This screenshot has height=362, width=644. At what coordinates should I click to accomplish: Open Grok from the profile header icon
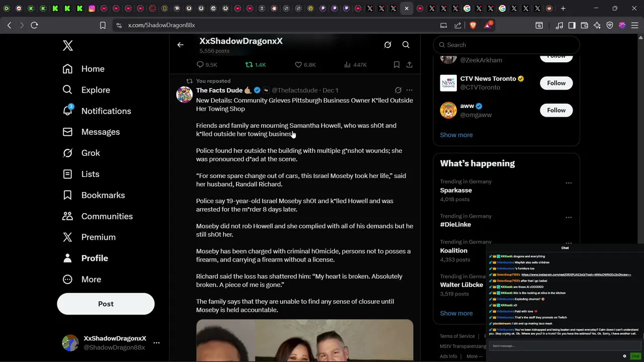point(388,45)
